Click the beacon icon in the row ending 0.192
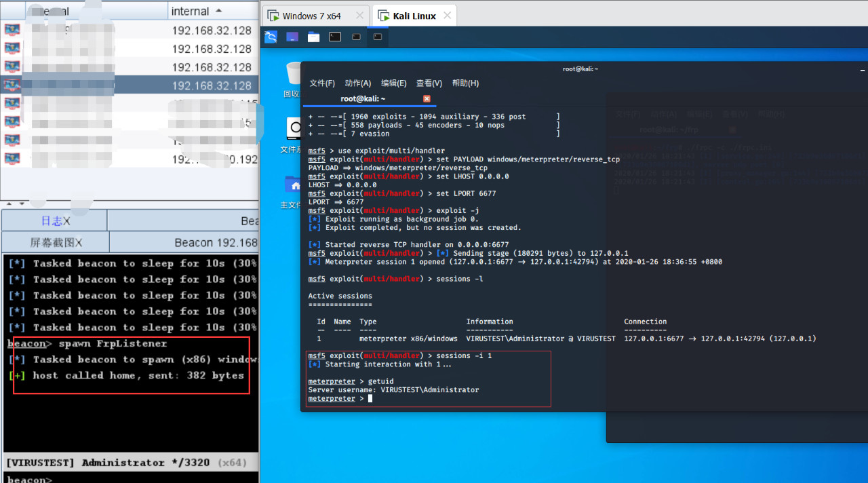 [x=12, y=159]
